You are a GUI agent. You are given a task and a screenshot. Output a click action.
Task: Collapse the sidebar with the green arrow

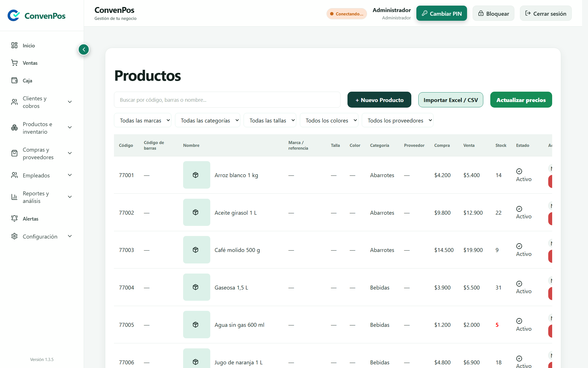[x=84, y=50]
